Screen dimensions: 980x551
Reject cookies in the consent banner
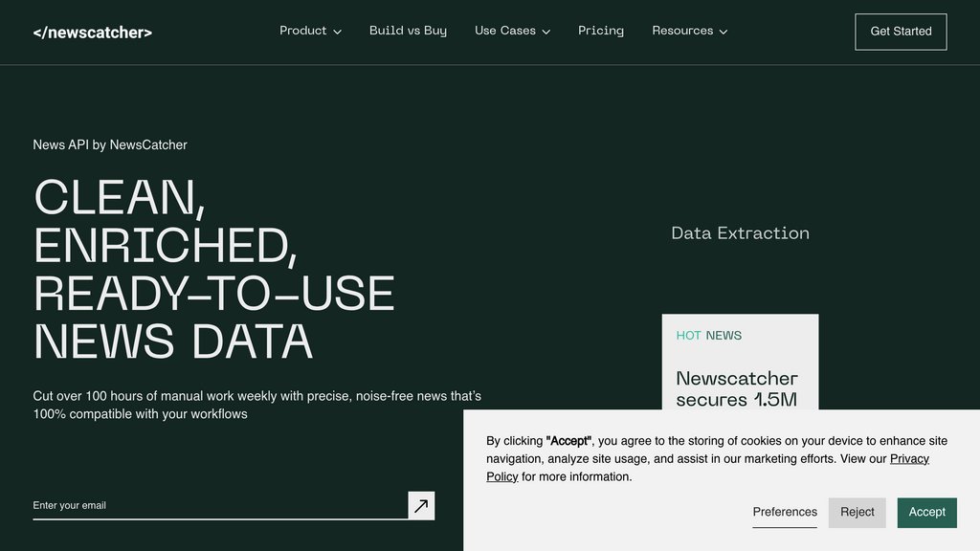[x=857, y=513]
